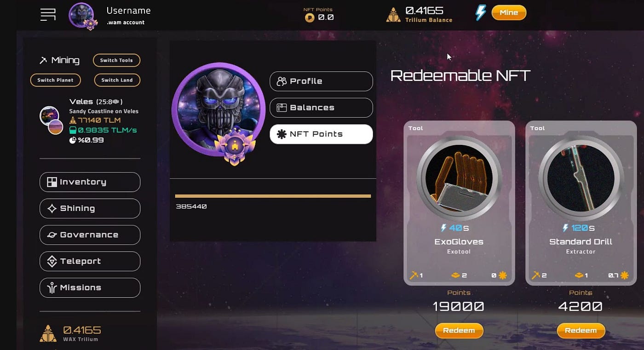The width and height of the screenshot is (644, 350).
Task: Open the Profile tab
Action: 321,81
